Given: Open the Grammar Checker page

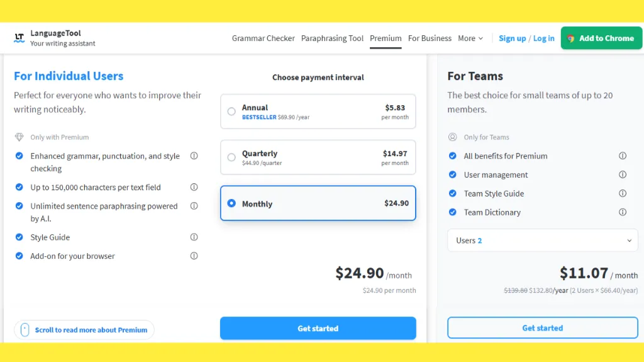Looking at the screenshot, I should click(x=263, y=38).
